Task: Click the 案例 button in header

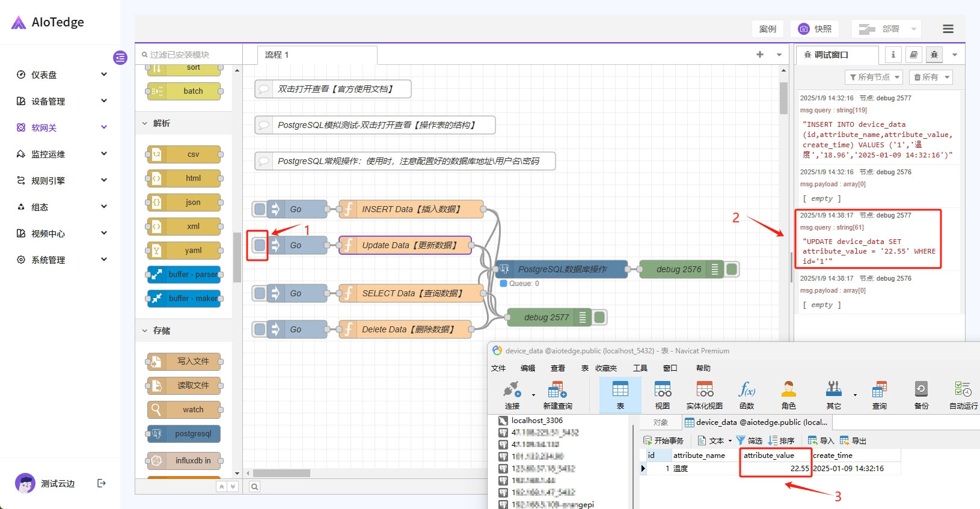Action: pyautogui.click(x=767, y=29)
